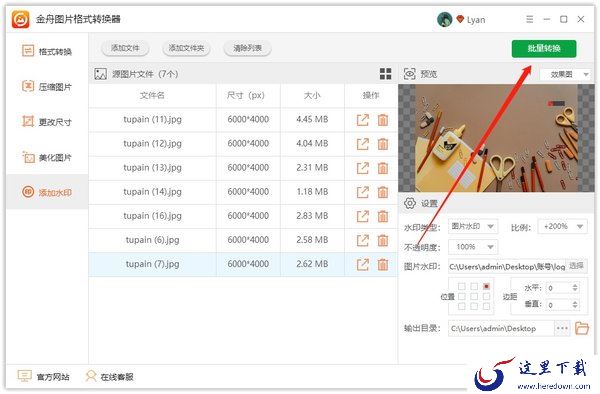
Task: Set watermark position to middle-right
Action: tap(486, 296)
